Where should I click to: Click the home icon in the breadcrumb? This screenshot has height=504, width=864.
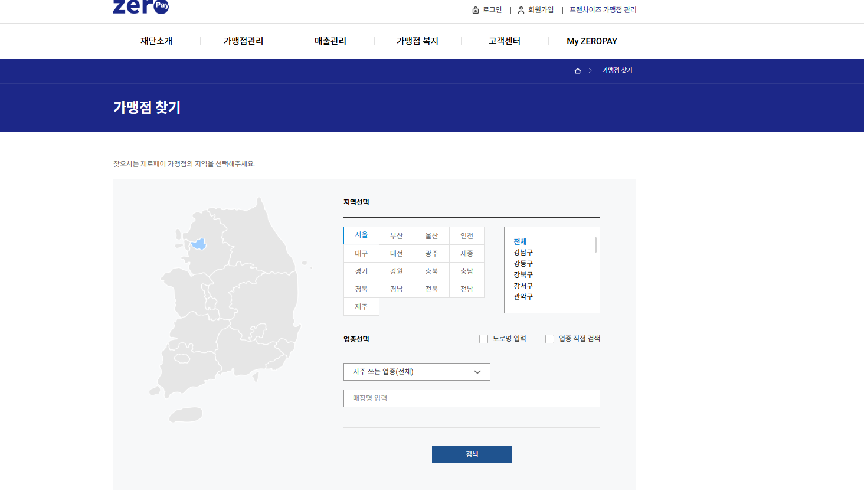tap(578, 71)
